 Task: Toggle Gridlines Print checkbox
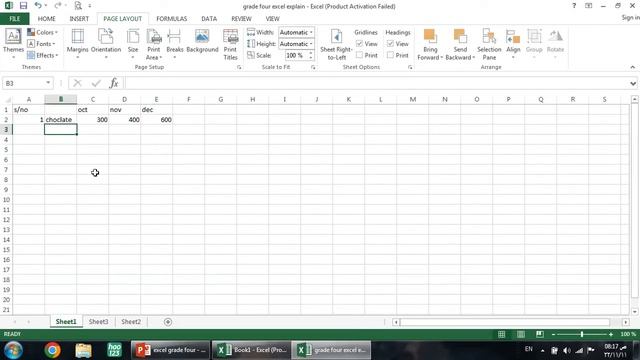(x=359, y=55)
